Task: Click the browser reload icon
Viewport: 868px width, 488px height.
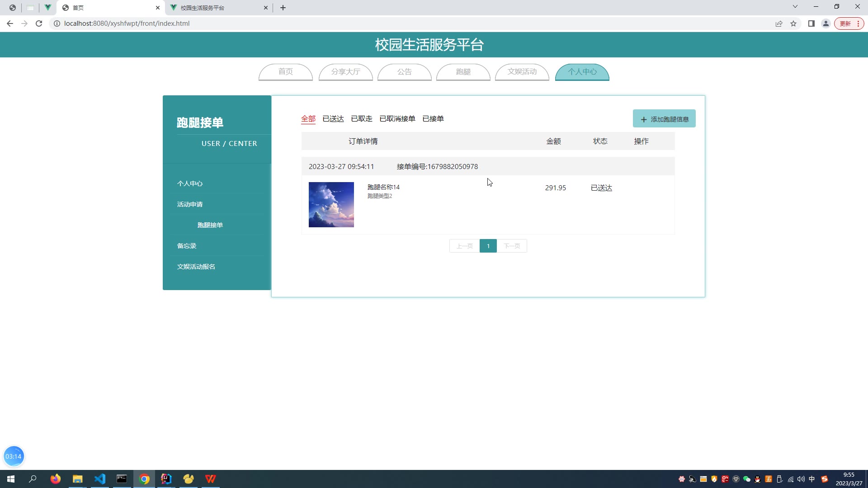Action: point(39,23)
